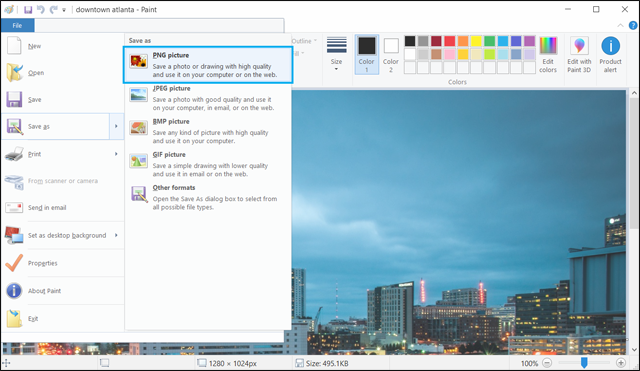
Task: Click the PNG picture save icon
Action: (x=138, y=61)
